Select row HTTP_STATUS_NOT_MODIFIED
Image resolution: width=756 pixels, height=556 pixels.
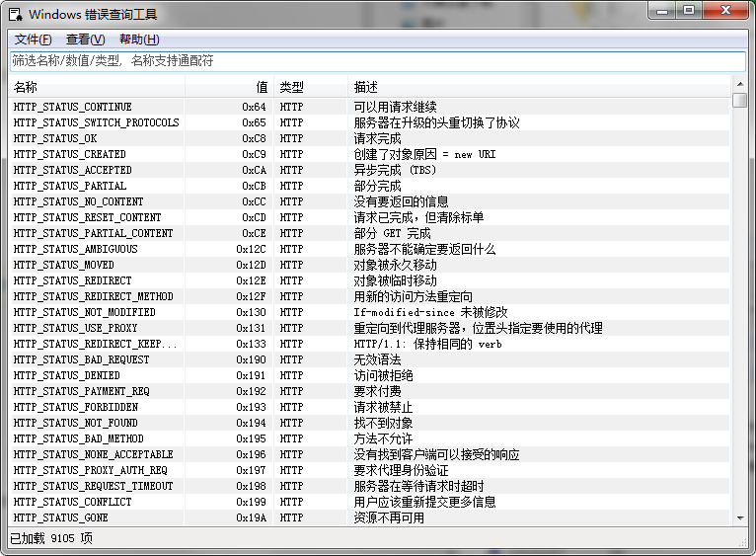click(x=369, y=312)
